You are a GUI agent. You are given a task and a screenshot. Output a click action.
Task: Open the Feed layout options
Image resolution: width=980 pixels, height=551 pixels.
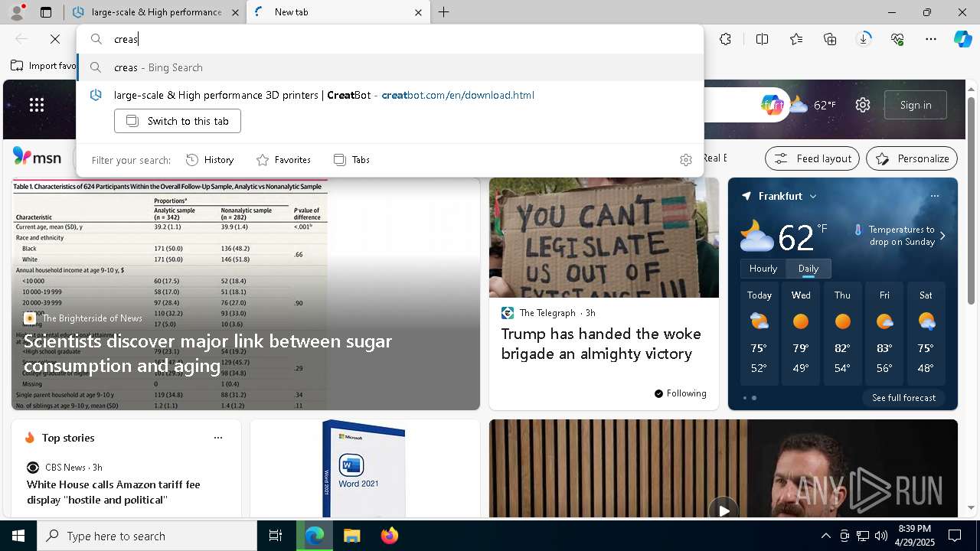point(813,158)
